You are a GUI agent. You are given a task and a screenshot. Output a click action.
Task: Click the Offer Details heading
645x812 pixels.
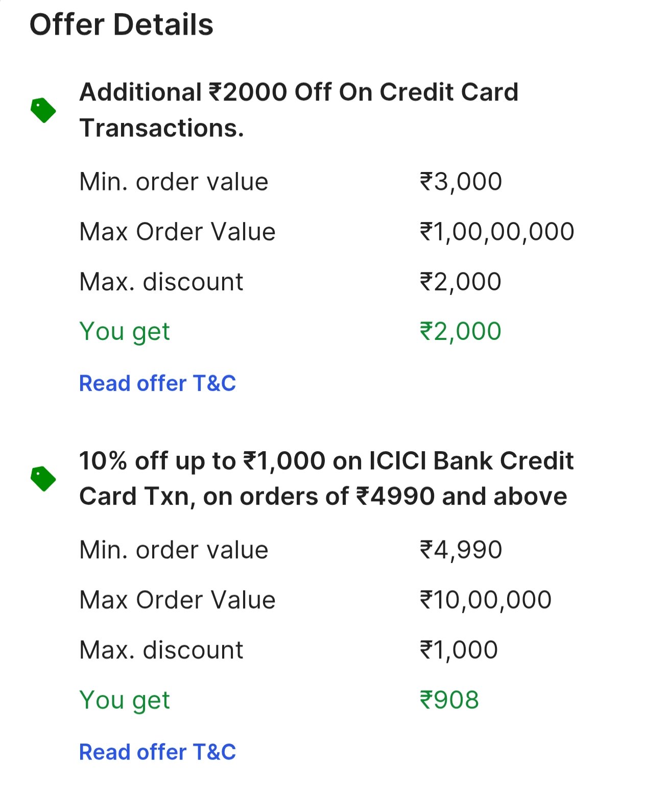122,24
